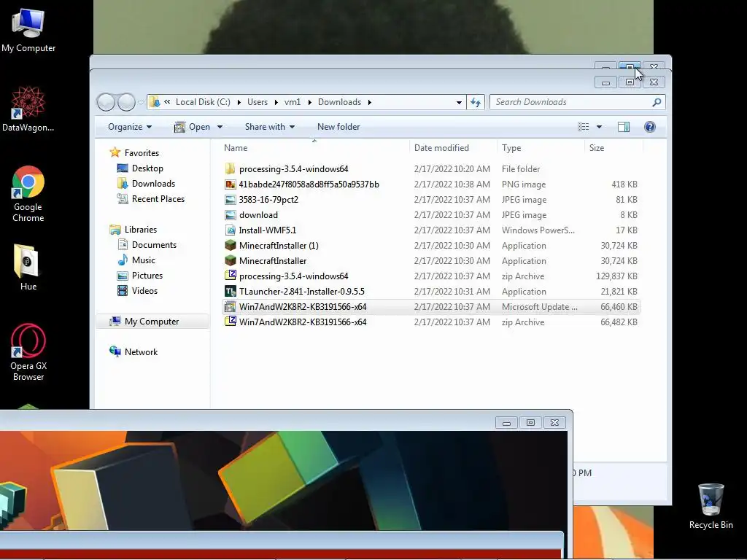Click New folder button
The width and height of the screenshot is (747, 560).
pos(338,127)
